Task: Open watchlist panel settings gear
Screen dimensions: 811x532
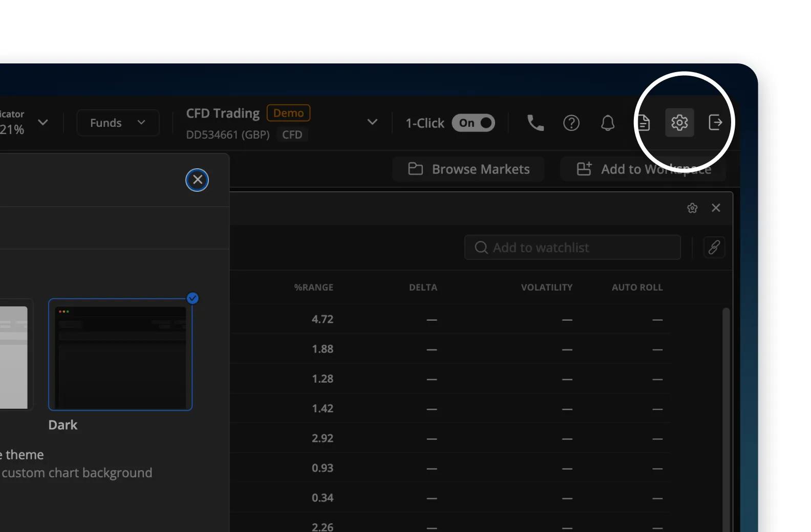Action: click(692, 208)
